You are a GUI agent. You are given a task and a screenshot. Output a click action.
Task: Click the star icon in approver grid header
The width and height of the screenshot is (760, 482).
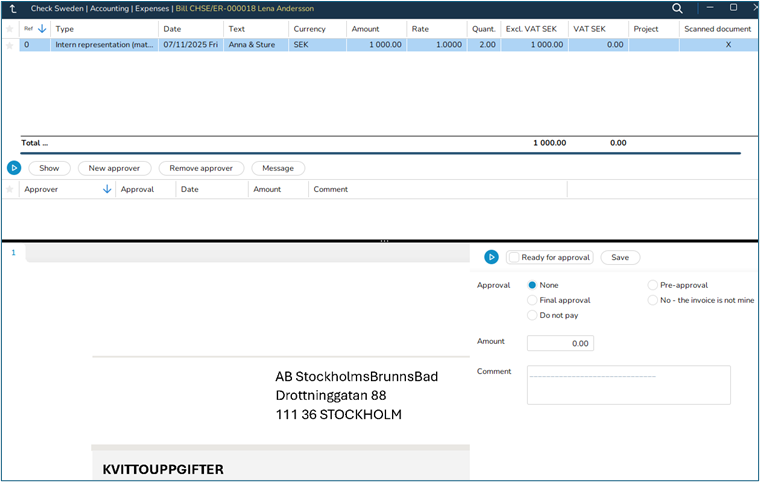10,189
